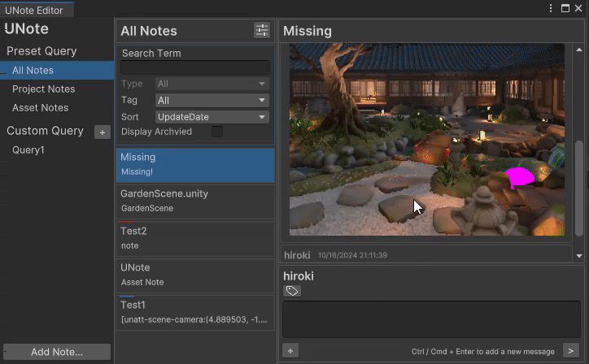Click the hiroki message author name

[x=297, y=255]
